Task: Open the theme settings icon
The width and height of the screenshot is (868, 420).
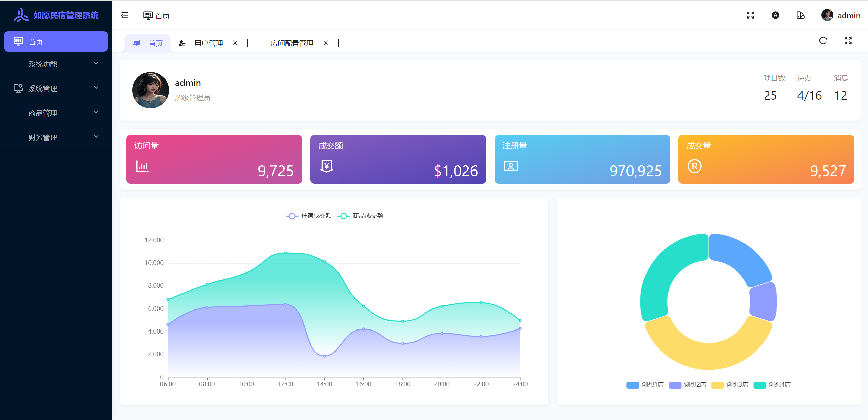Action: click(801, 15)
